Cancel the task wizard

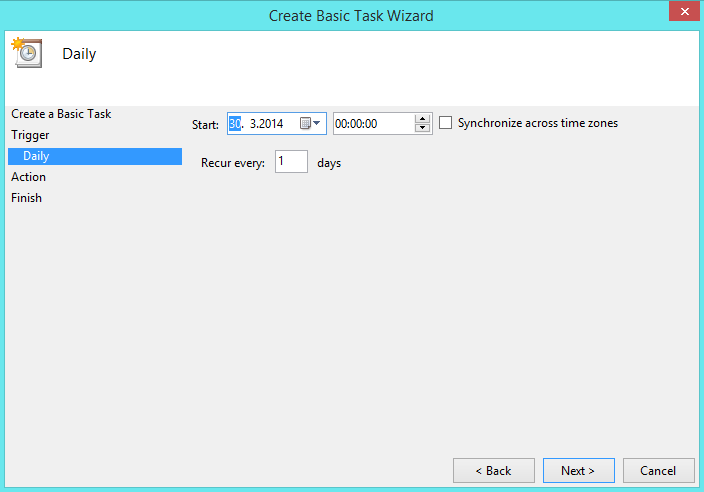pos(658,470)
